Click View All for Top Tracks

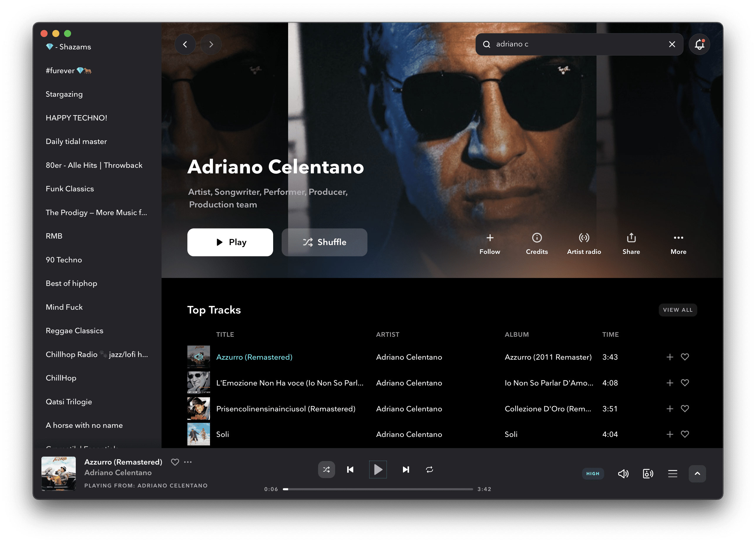tap(677, 310)
